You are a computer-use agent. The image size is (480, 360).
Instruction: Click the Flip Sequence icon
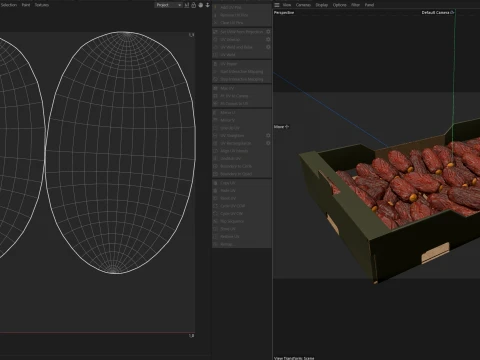tap(215, 221)
